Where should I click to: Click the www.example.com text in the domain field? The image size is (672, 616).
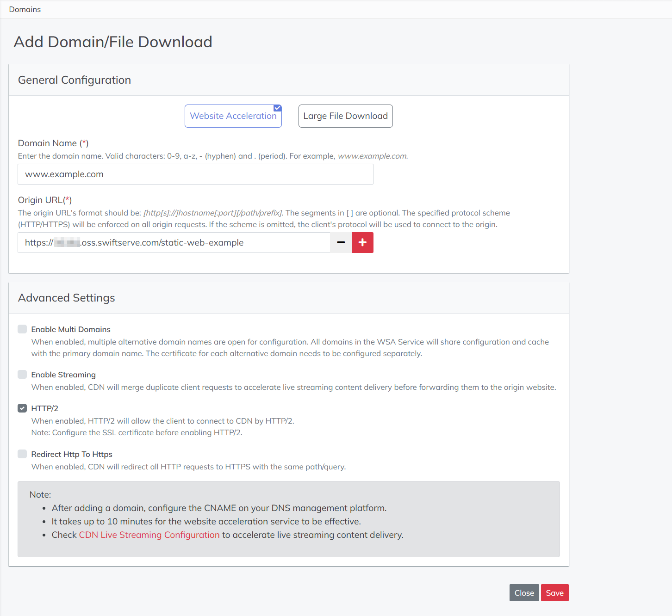tap(64, 174)
